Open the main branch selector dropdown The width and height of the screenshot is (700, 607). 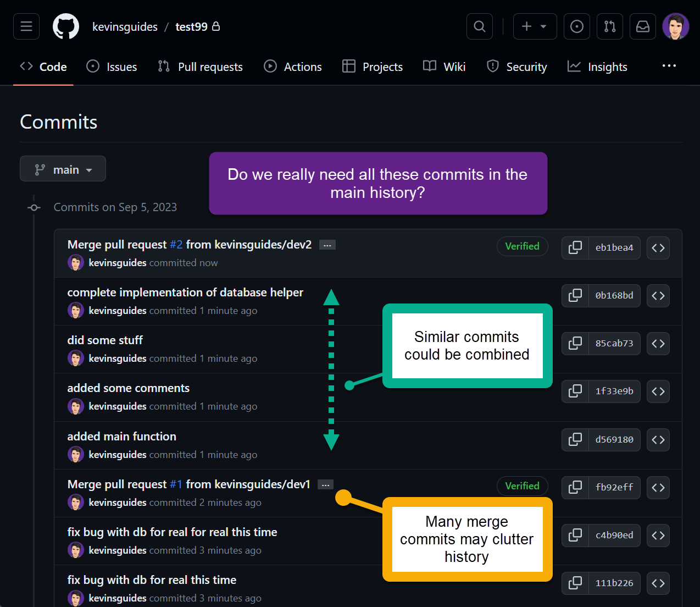(63, 169)
